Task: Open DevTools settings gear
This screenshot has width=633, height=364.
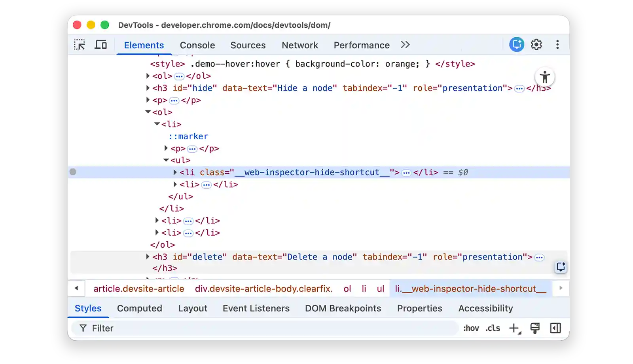Action: [536, 45]
